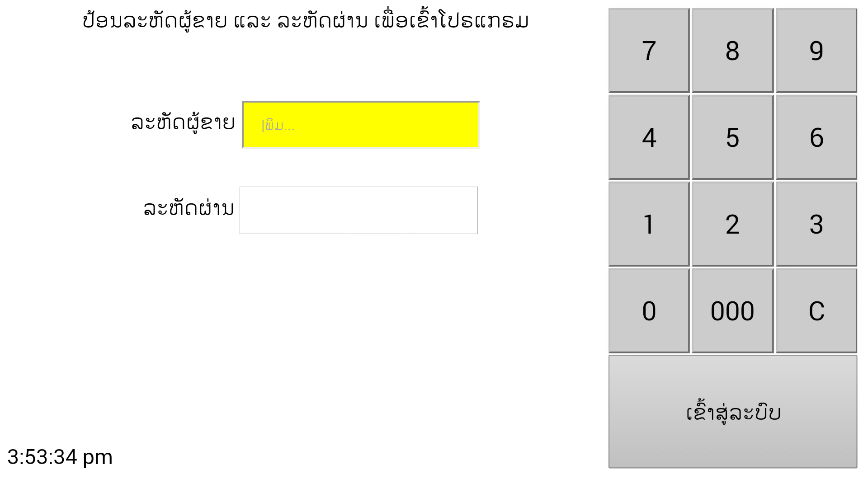Tap the single 0 key
The image size is (868, 488).
649,311
